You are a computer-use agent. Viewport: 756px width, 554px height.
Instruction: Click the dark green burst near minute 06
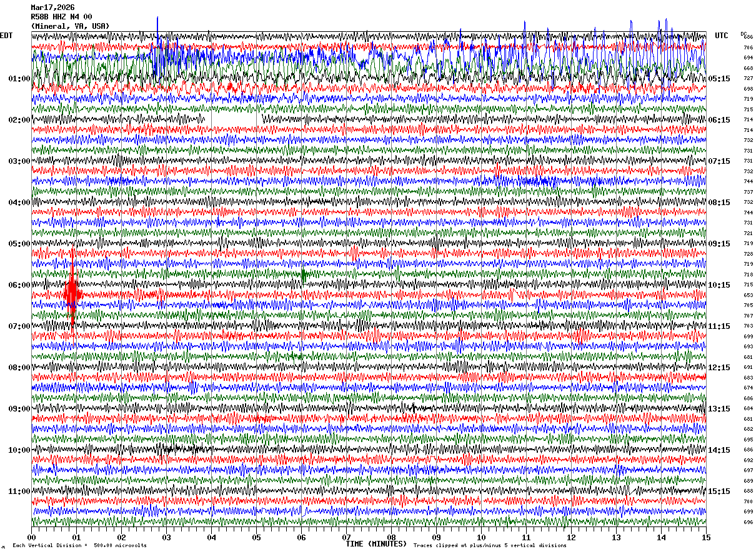pyautogui.click(x=304, y=274)
